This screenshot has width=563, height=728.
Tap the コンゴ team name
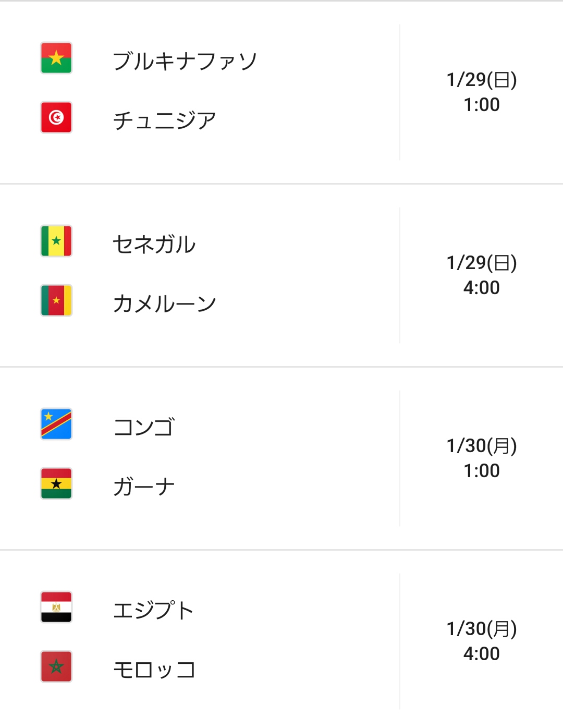coord(144,427)
